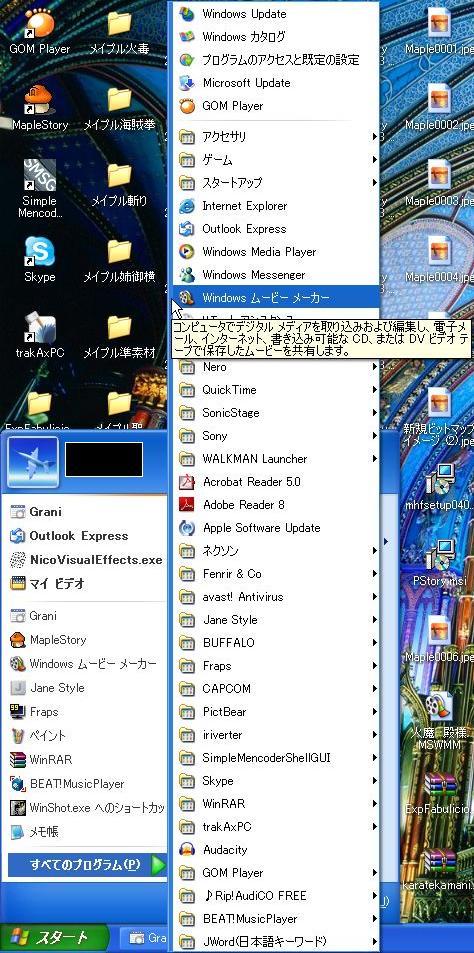This screenshot has height=953, width=474.
Task: Open the BUFFALO folder
Action: click(276, 642)
